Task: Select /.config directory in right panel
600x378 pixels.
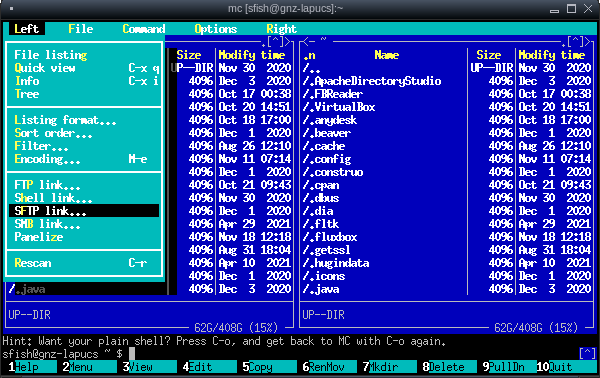Action: point(384,159)
